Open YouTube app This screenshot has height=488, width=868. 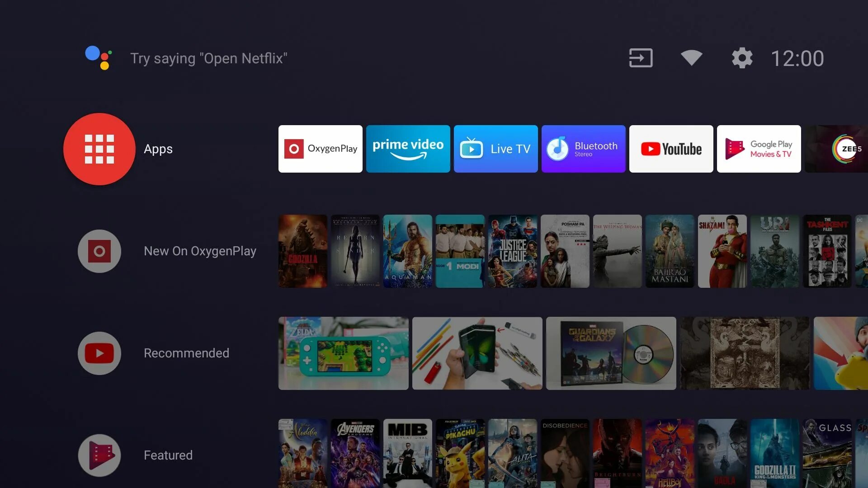[671, 149]
